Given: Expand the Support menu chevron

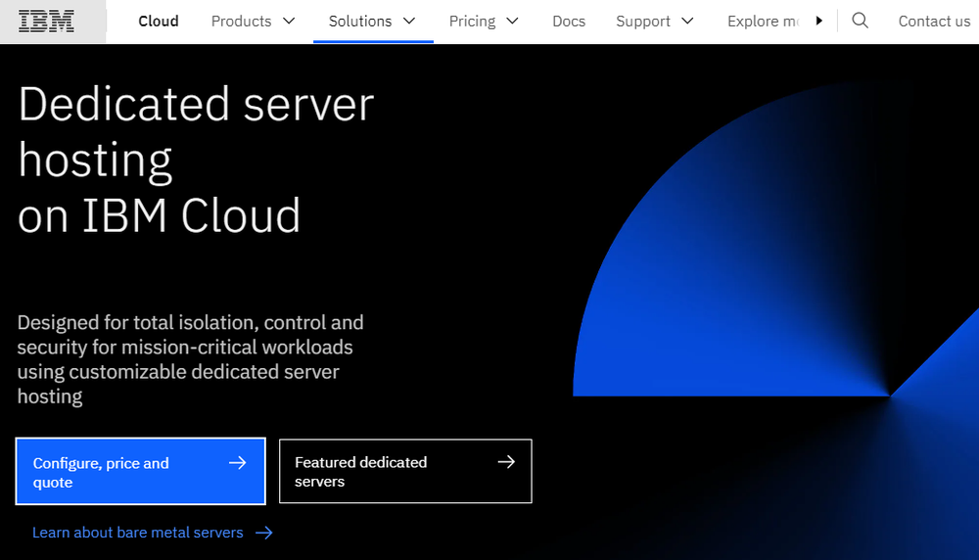Looking at the screenshot, I should click(x=687, y=22).
